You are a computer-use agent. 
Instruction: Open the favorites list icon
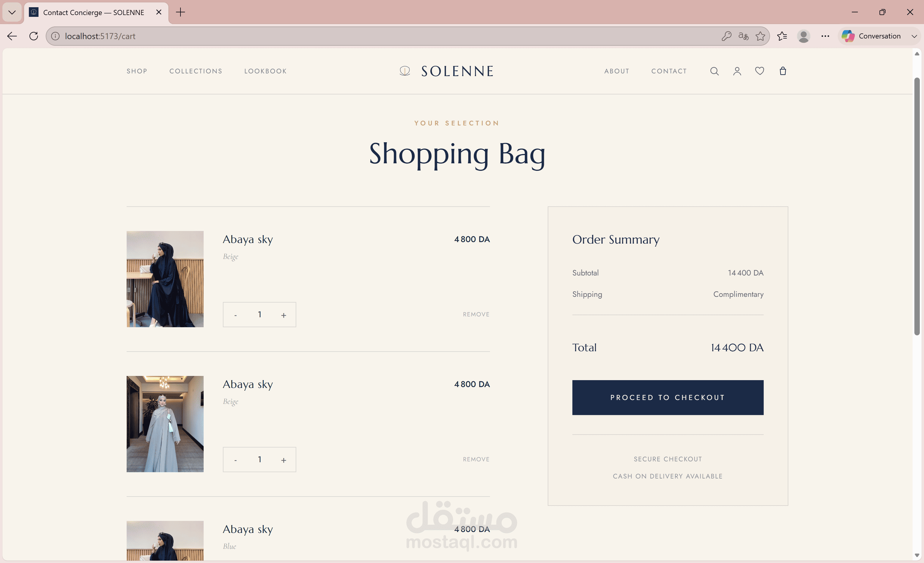[782, 36]
